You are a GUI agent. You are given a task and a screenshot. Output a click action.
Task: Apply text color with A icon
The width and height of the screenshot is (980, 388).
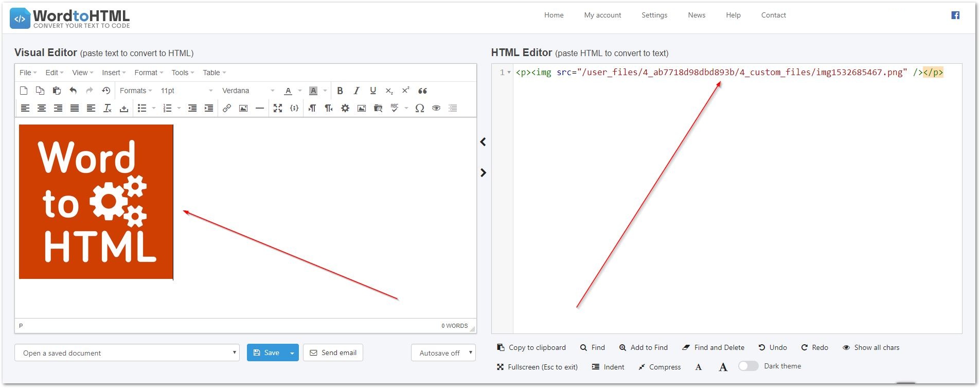[x=288, y=91]
